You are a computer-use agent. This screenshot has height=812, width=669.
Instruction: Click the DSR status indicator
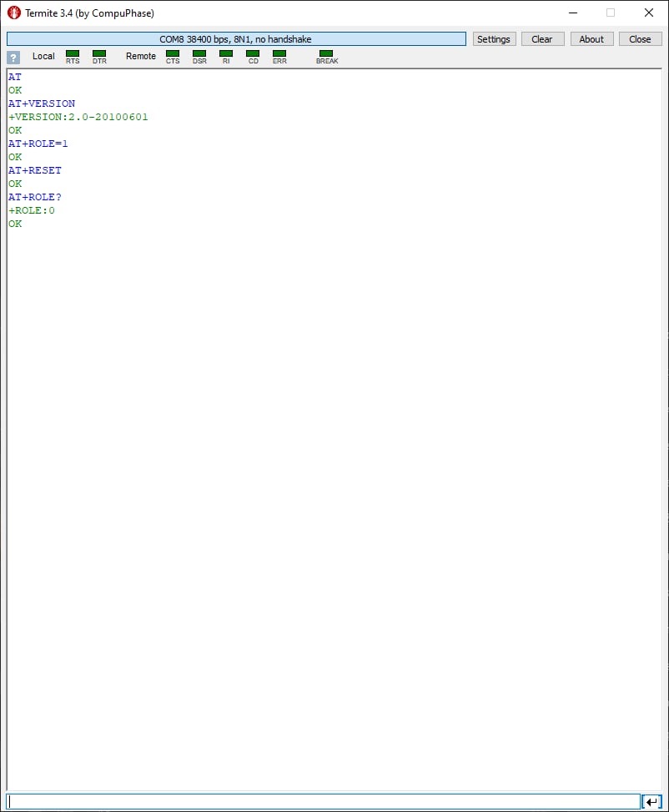point(199,53)
